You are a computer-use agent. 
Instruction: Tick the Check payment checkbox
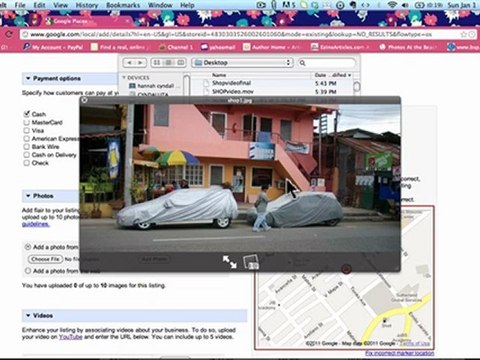point(27,163)
